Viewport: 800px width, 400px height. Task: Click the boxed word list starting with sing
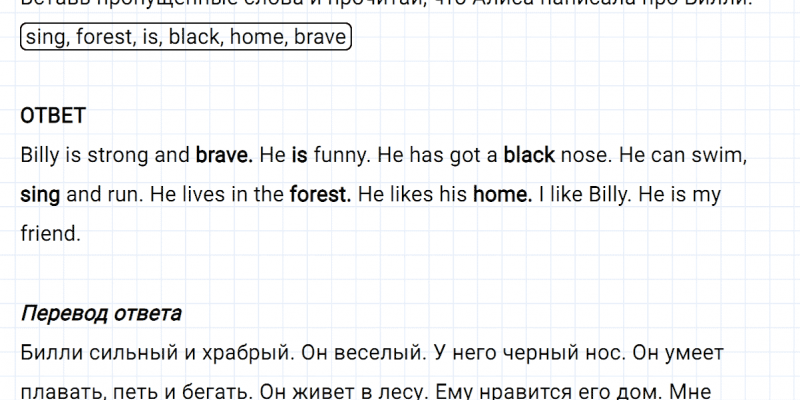coord(185,38)
